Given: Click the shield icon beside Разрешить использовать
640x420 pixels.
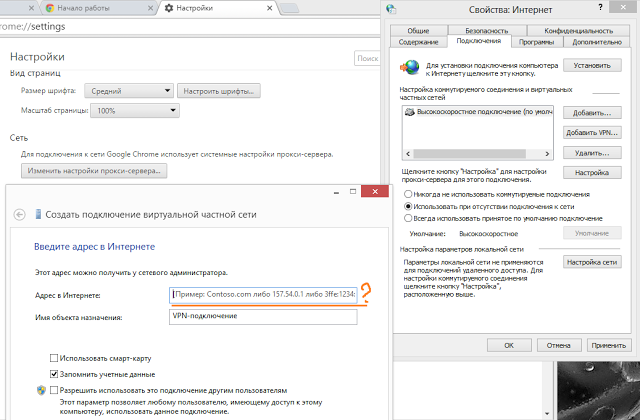Looking at the screenshot, I should pyautogui.click(x=41, y=390).
